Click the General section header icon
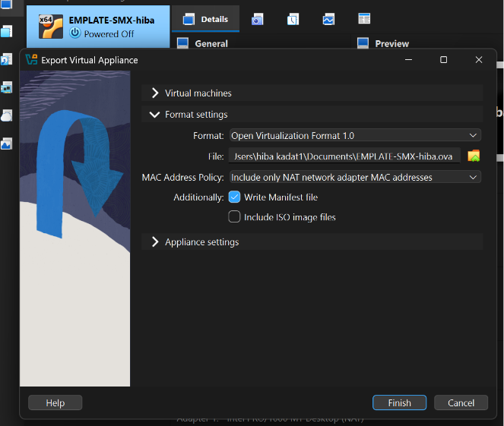The height and width of the screenshot is (426, 504). pyautogui.click(x=182, y=43)
